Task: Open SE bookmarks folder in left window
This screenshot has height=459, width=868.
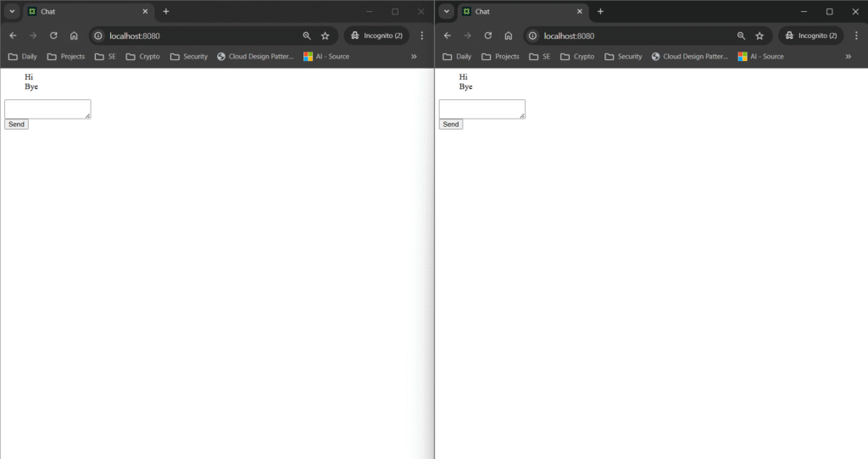Action: pyautogui.click(x=105, y=57)
